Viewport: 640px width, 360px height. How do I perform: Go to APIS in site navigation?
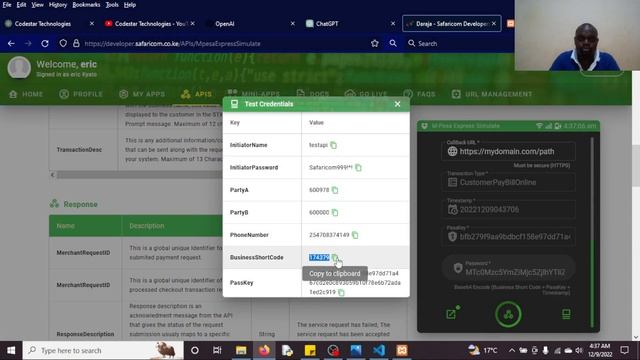coord(197,94)
